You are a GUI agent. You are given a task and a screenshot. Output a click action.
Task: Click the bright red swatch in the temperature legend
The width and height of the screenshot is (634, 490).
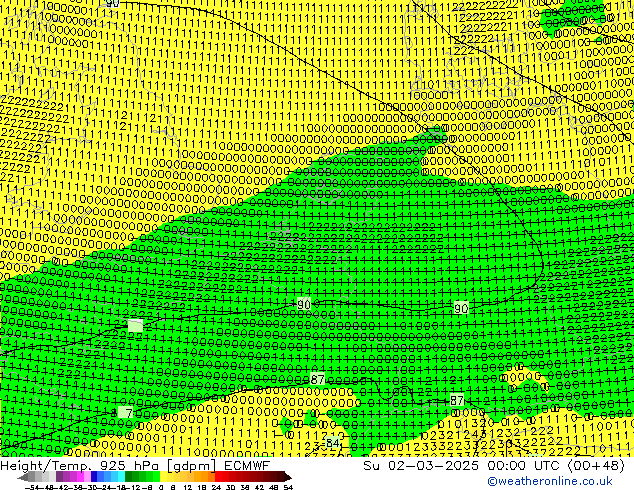218,476
